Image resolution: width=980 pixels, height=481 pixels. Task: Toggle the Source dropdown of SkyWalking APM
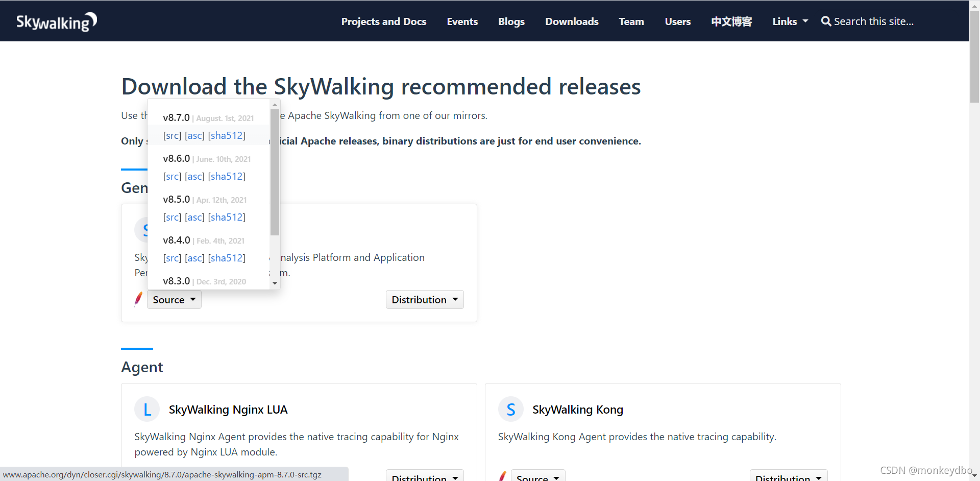174,300
